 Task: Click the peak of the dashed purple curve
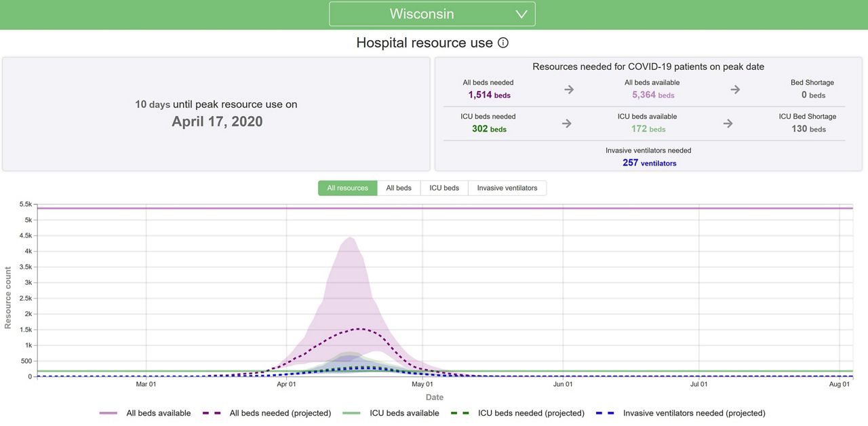tap(358, 329)
